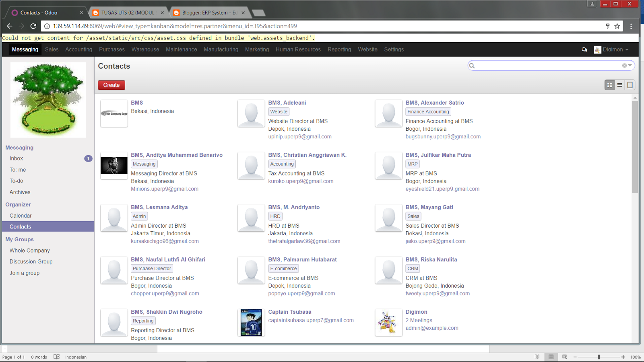Open the BMS company logo thumbnail
The image size is (644, 362).
pyautogui.click(x=114, y=113)
